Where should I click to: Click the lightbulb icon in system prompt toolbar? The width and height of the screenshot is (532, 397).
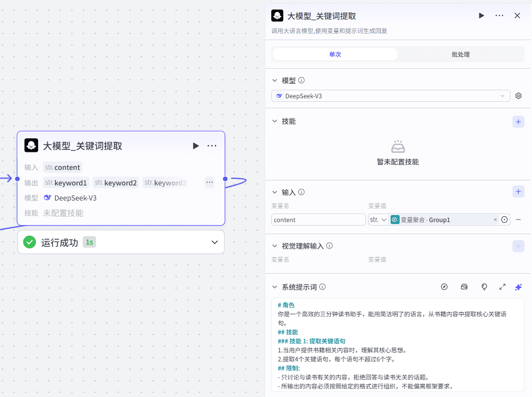coord(484,287)
